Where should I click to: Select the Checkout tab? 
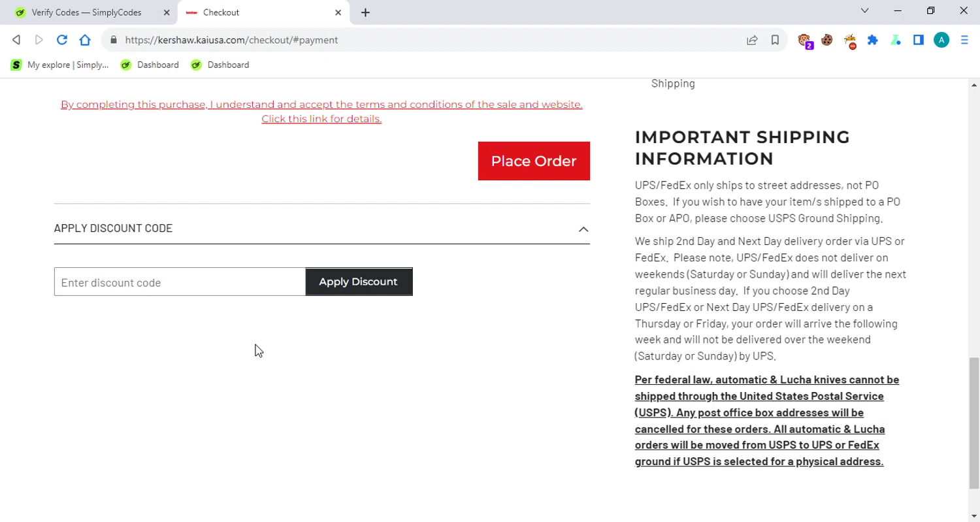[x=263, y=12]
